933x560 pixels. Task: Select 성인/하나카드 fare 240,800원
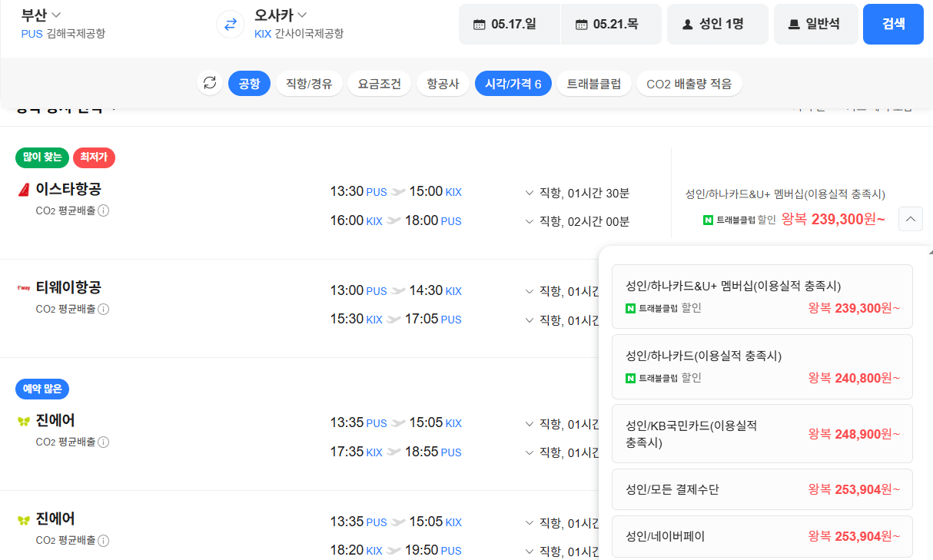762,366
